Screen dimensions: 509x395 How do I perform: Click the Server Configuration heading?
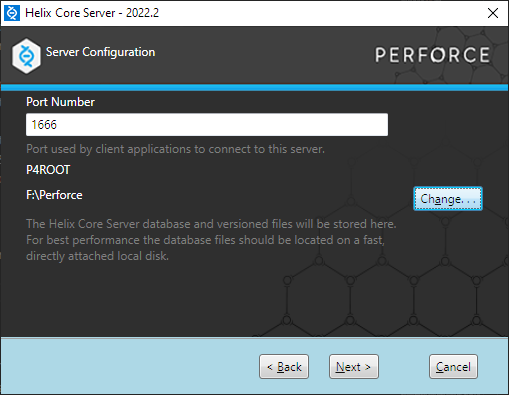(100, 52)
